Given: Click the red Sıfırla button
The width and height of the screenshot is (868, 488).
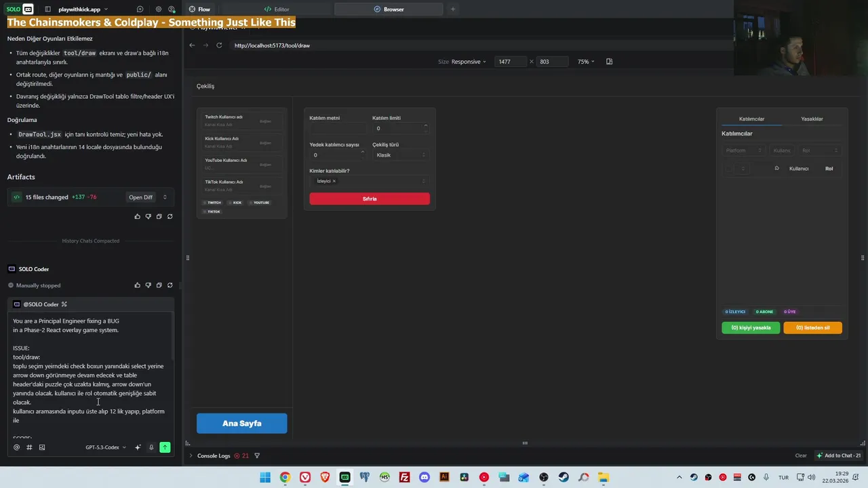Looking at the screenshot, I should pos(370,199).
